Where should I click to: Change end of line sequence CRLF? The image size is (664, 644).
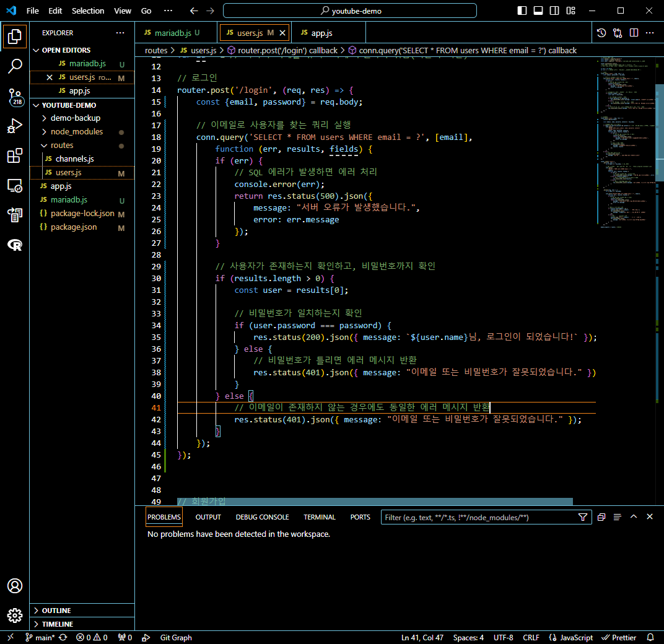[531, 638]
